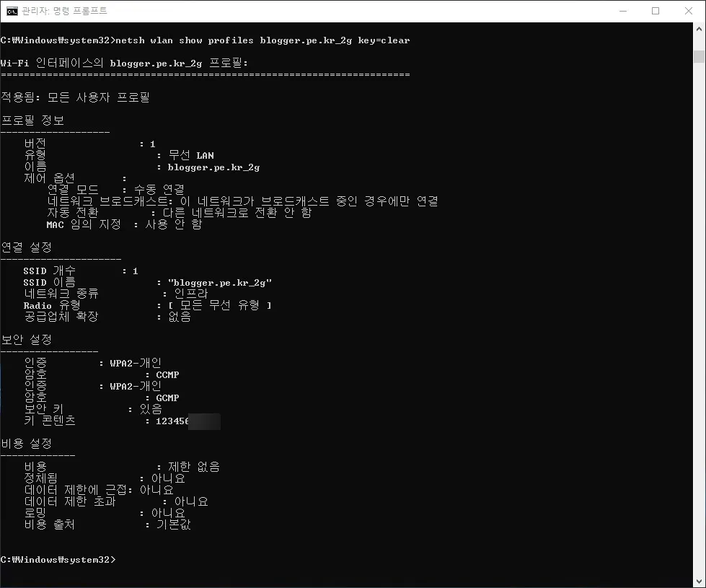Click the '기본값' cost source value
Image resolution: width=706 pixels, height=588 pixels.
[173, 525]
